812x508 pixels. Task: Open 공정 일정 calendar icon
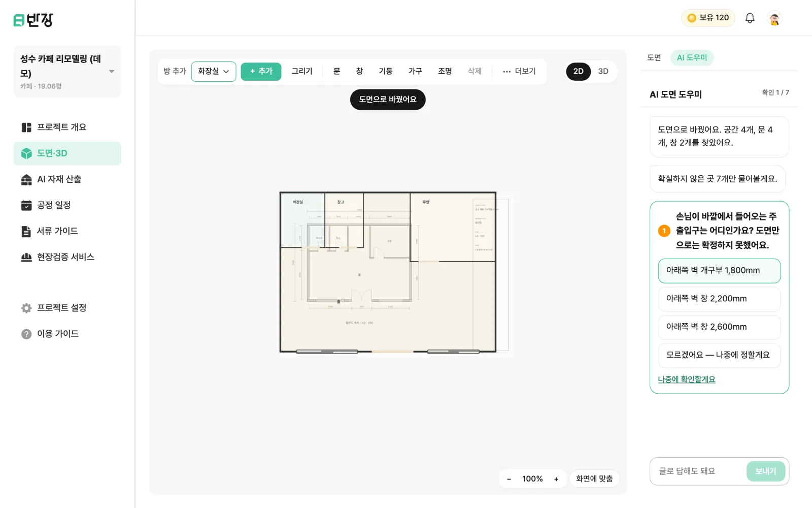26,205
